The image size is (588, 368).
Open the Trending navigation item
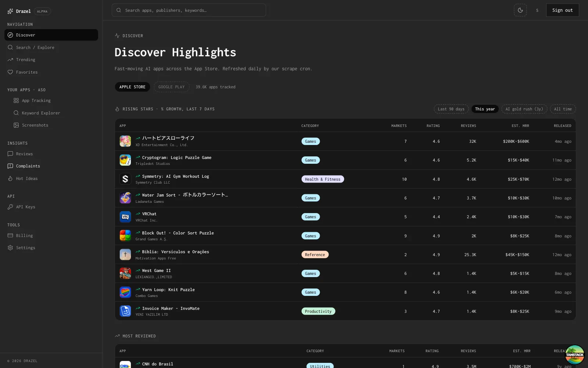click(51, 60)
